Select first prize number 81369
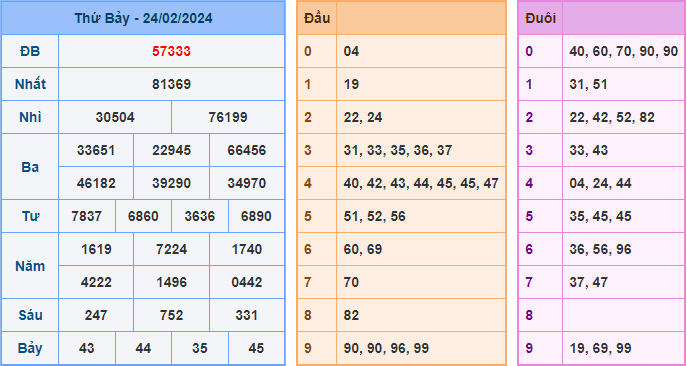 (x=171, y=84)
